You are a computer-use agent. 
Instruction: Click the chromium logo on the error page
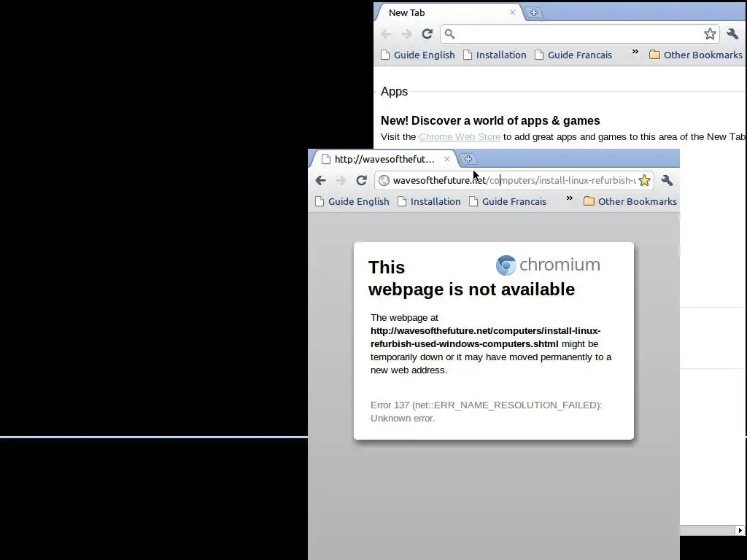(x=548, y=265)
